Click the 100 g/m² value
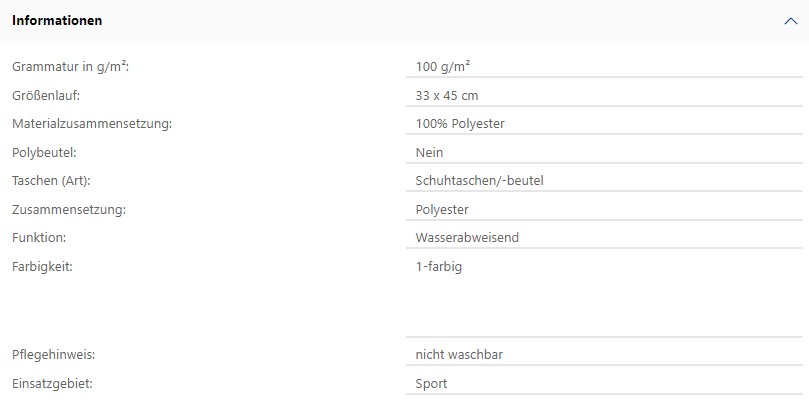The image size is (809, 410). pyautogui.click(x=443, y=67)
